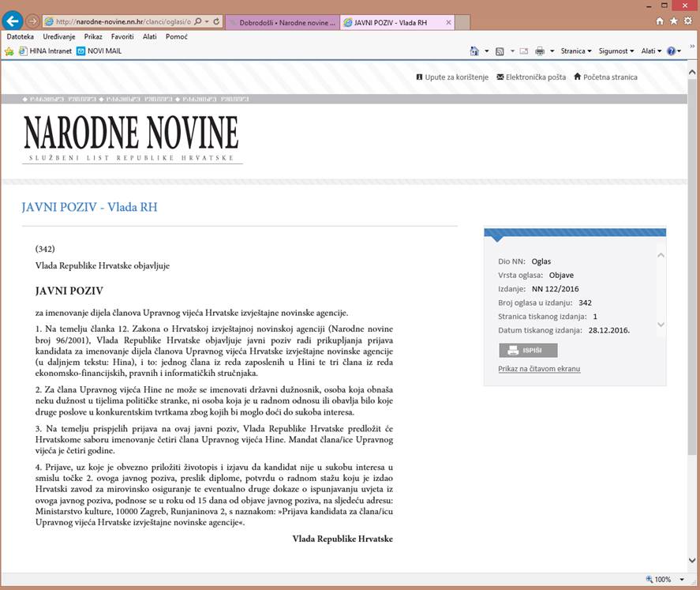Expand the Stranica dropdown menu
The height and width of the screenshot is (590, 700).
click(x=576, y=51)
